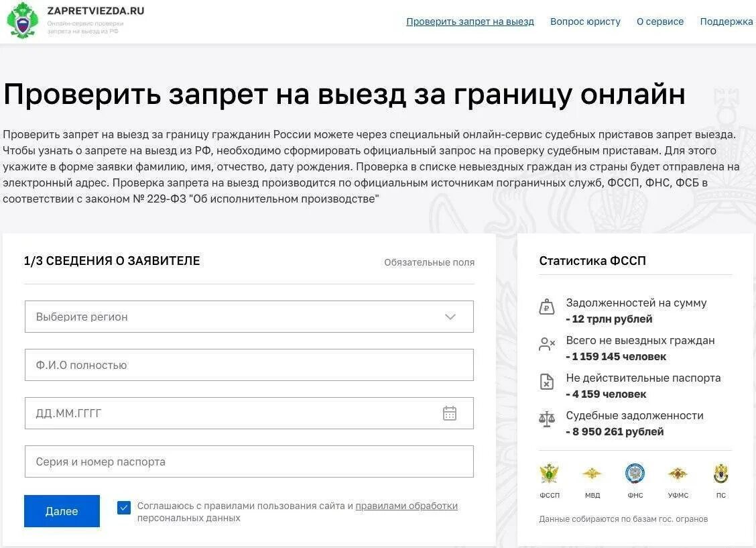Image resolution: width=756 pixels, height=548 pixels.
Task: Open the calendar picker in date field
Action: (449, 413)
